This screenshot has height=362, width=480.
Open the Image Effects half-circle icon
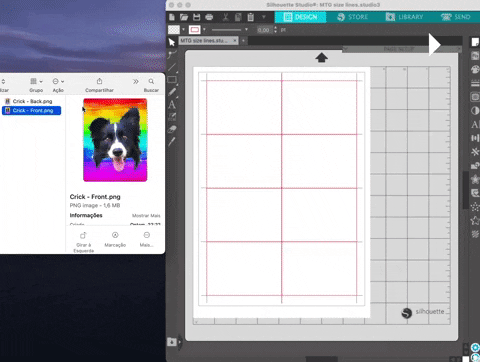[475, 111]
